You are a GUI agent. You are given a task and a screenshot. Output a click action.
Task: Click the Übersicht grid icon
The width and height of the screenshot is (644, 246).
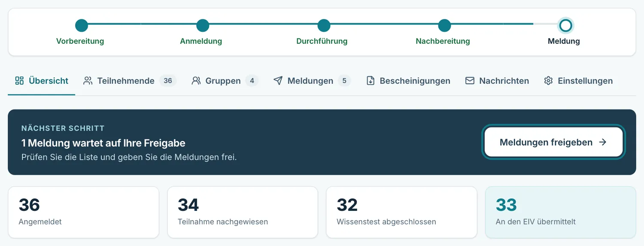coord(19,81)
